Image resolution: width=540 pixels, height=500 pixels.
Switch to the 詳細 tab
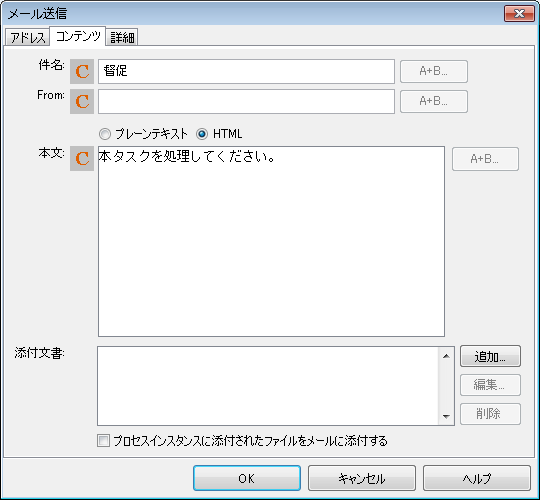[122, 37]
